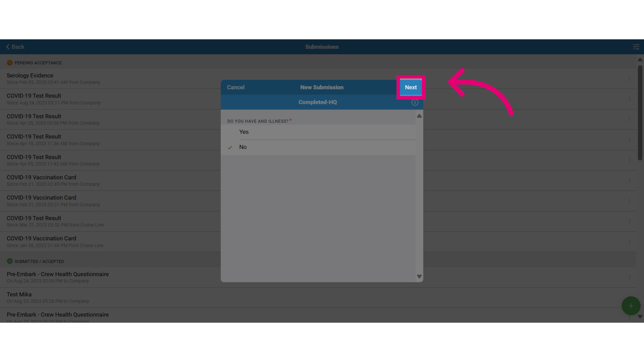Open options for COVID-19 Test Result Apr 19, 2023

(x=629, y=140)
